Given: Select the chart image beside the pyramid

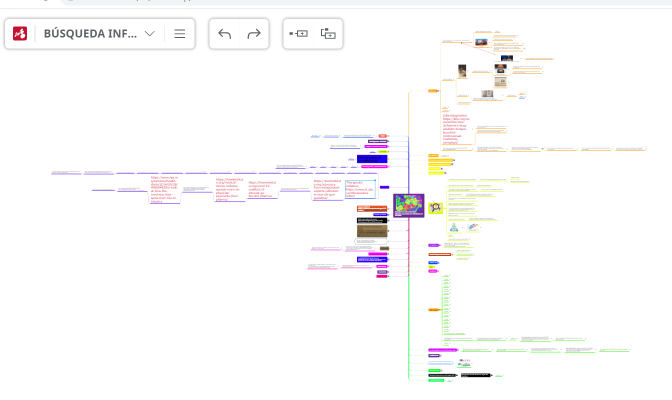Looking at the screenshot, I should pyautogui.click(x=473, y=227).
